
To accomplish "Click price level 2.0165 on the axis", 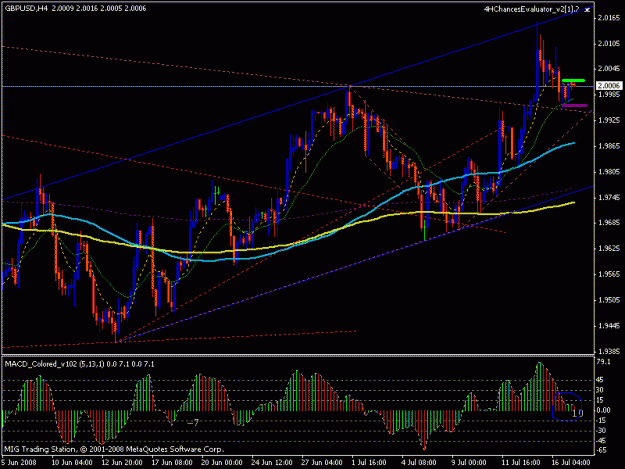I will [x=609, y=18].
